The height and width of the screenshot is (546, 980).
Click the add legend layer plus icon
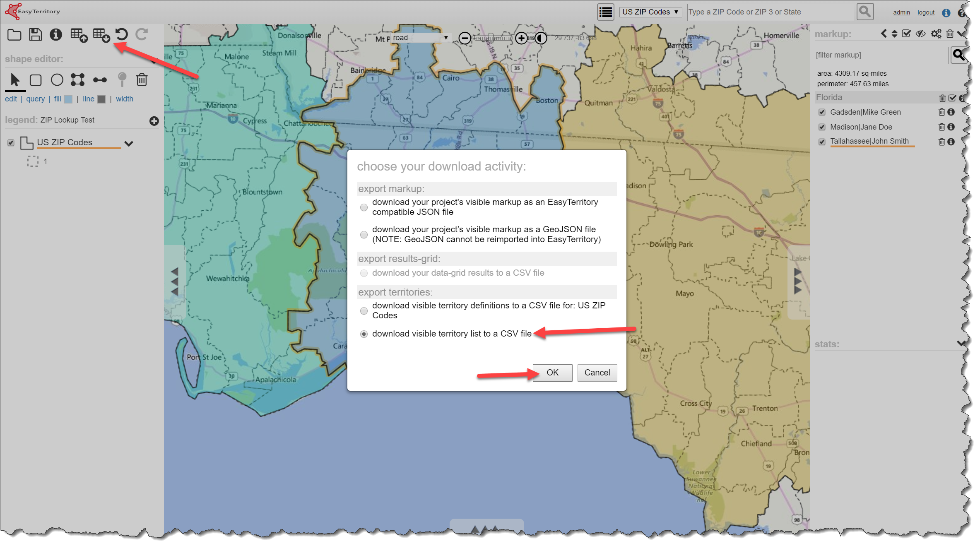coord(154,121)
